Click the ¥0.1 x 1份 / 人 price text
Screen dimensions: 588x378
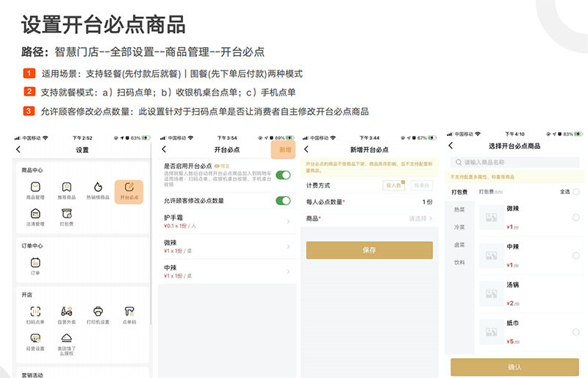[x=180, y=226]
